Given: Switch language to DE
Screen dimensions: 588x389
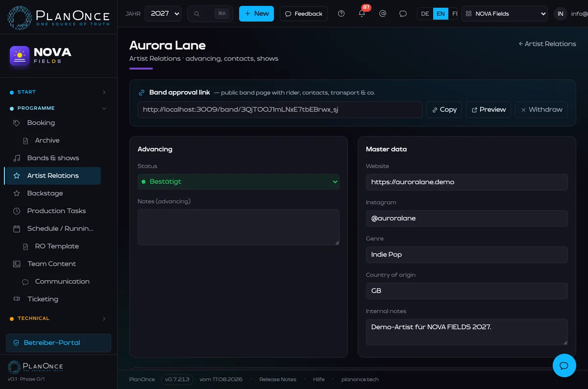Looking at the screenshot, I should 425,14.
